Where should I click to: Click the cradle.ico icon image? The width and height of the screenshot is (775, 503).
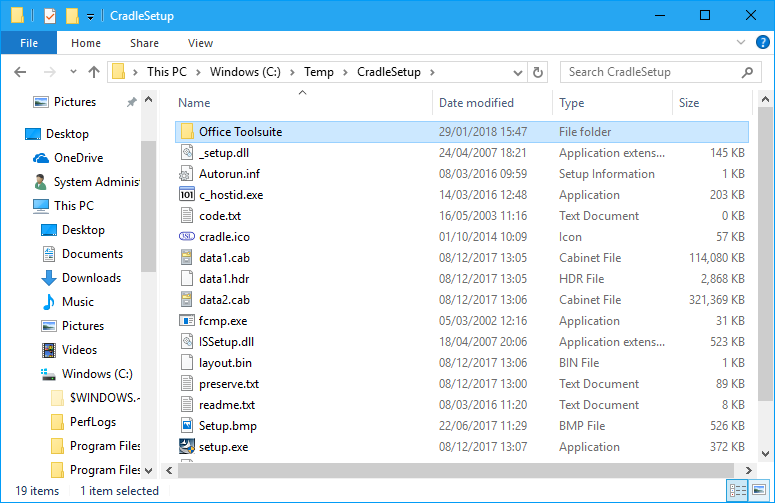point(187,237)
